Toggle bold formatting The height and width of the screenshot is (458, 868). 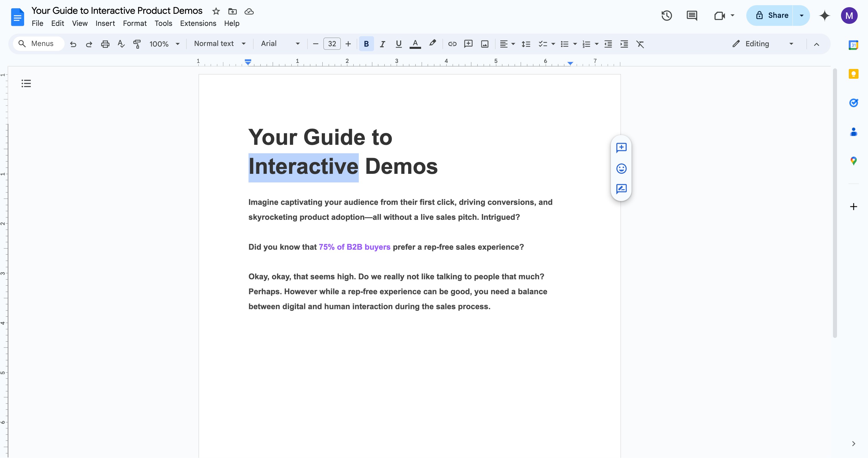tap(366, 44)
